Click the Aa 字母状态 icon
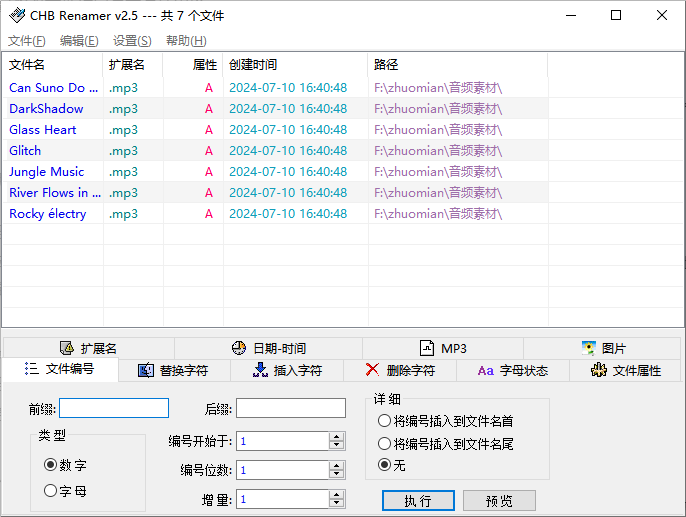The image size is (686, 517). click(486, 371)
